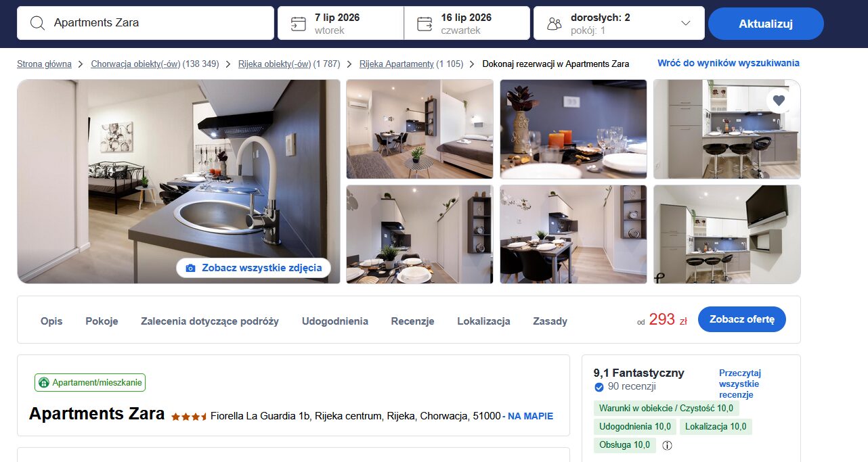Click the Aktualizuj button
868x462 pixels.
[x=766, y=24]
